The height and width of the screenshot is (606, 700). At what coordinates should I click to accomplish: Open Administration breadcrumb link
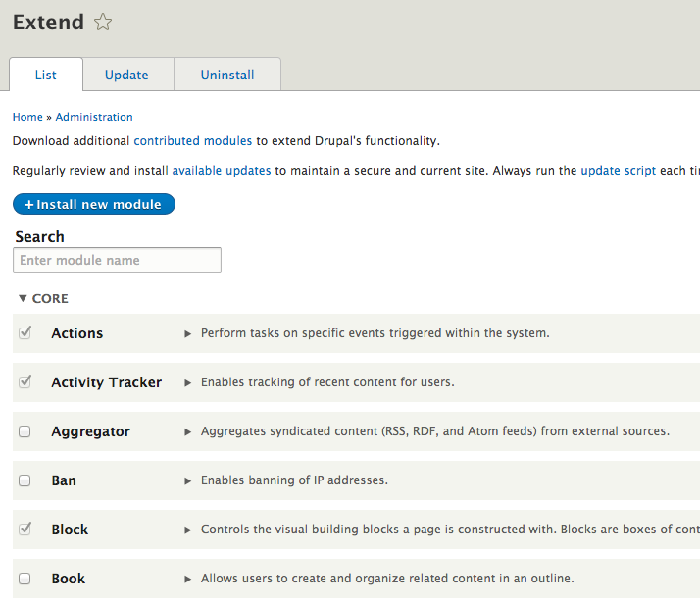pos(94,117)
